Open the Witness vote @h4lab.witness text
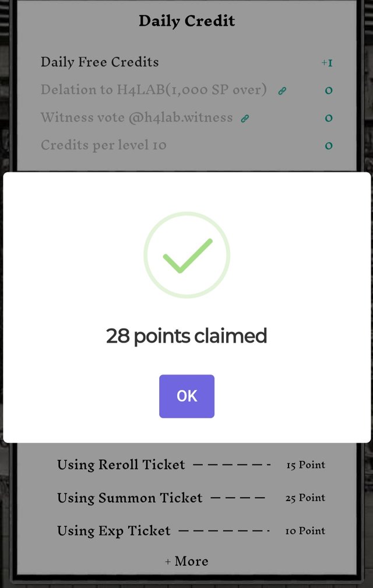This screenshot has height=588, width=373. click(136, 118)
